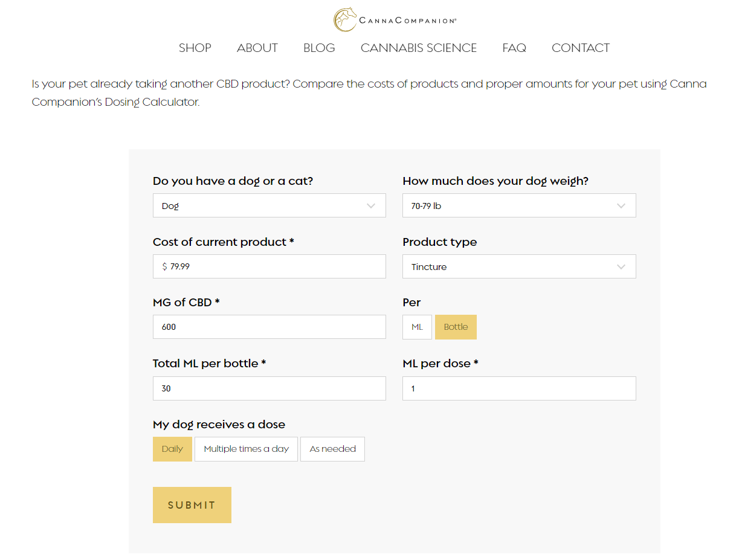The image size is (739, 560).
Task: Open the SHOP menu
Action: pyautogui.click(x=195, y=48)
